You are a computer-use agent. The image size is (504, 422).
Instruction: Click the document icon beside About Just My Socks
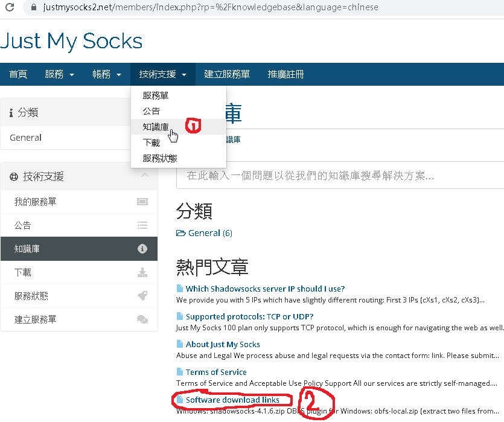[180, 344]
